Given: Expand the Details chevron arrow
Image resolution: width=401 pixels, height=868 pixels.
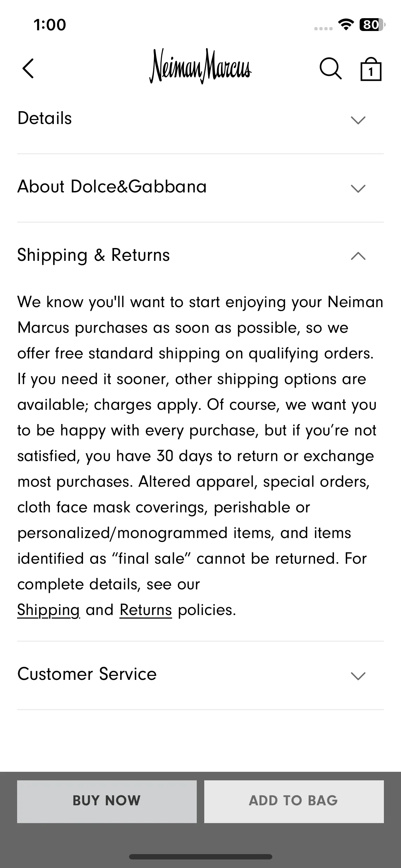Looking at the screenshot, I should pos(358,120).
